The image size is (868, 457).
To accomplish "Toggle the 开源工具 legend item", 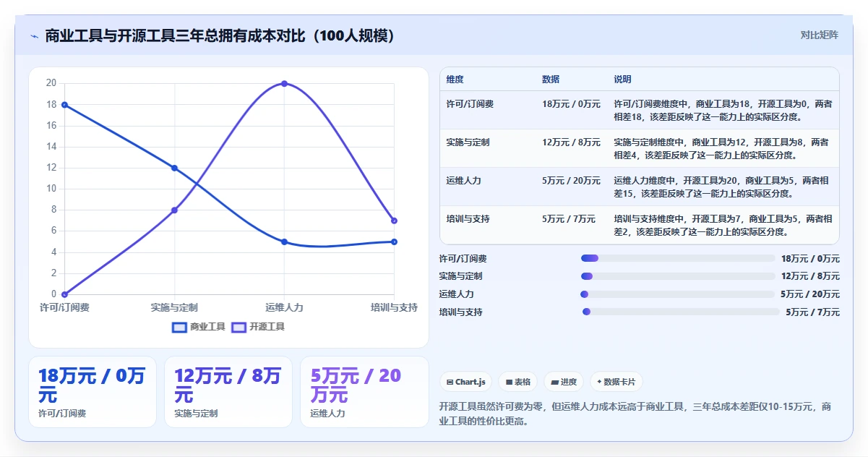I will [x=258, y=327].
